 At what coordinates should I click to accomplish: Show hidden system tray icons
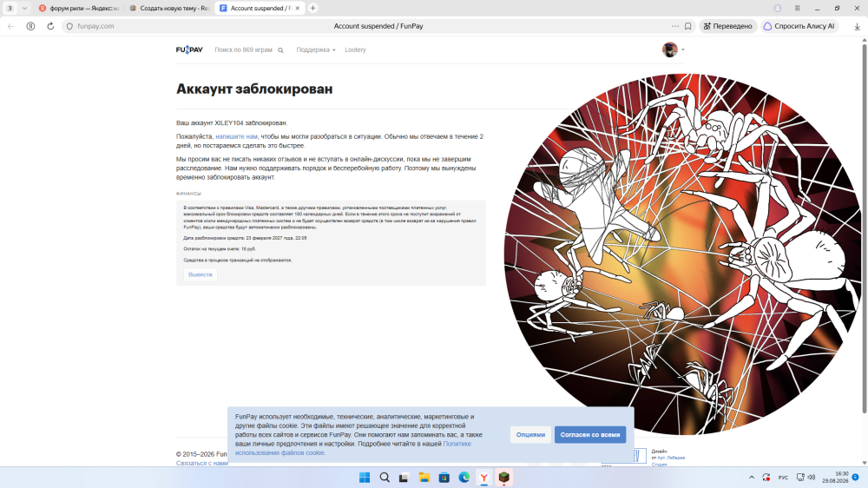tap(751, 478)
